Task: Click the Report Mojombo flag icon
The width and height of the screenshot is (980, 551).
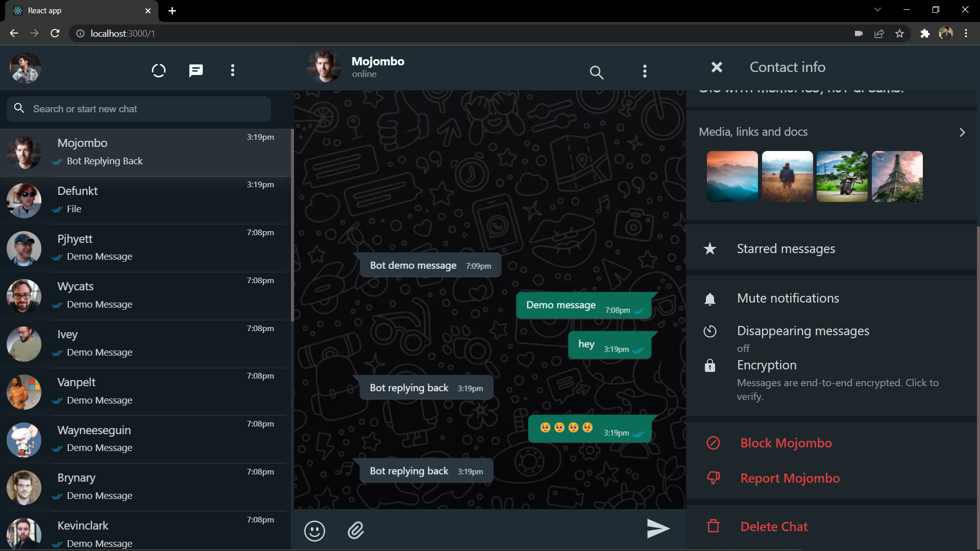Action: (x=713, y=478)
